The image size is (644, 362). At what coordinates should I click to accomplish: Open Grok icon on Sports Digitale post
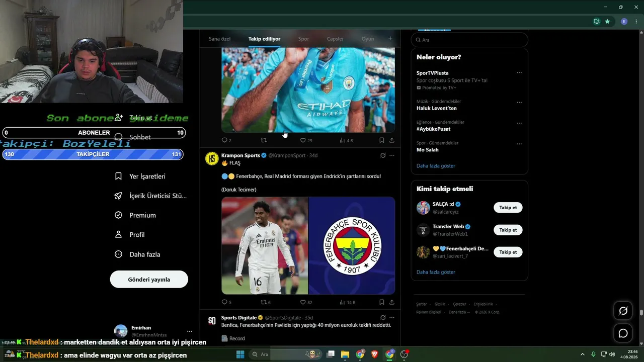coord(383,318)
